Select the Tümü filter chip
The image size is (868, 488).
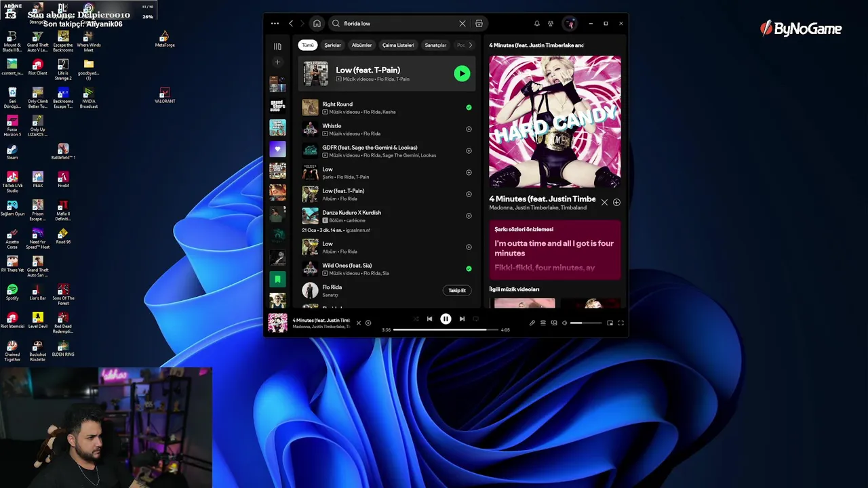(x=308, y=45)
